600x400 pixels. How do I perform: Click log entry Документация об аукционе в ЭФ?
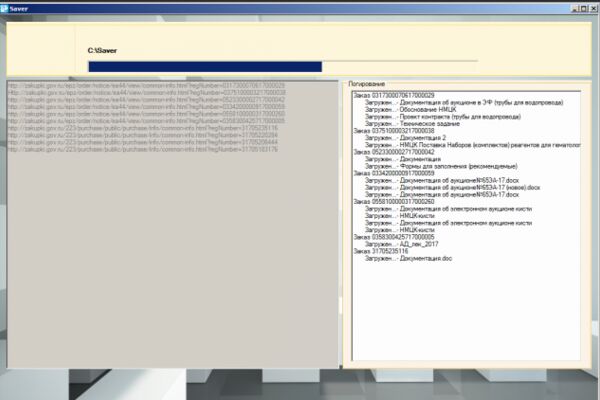(464, 103)
